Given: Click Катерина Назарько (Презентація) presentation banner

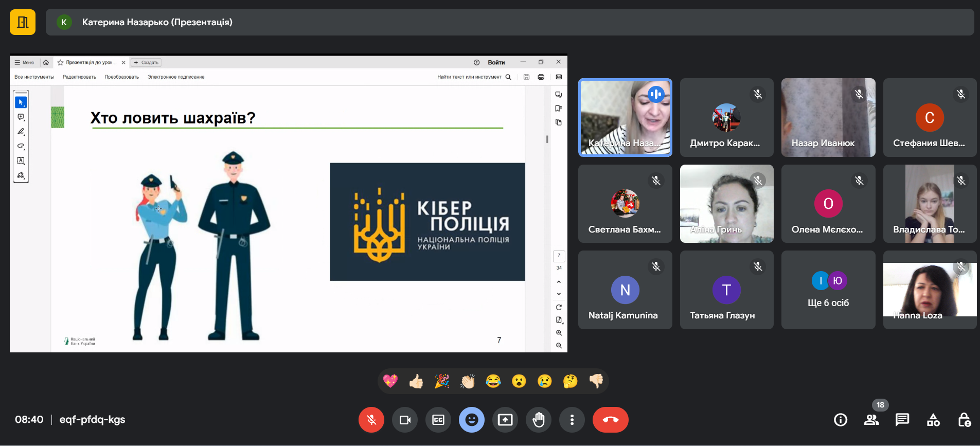Looking at the screenshot, I should coord(157,22).
